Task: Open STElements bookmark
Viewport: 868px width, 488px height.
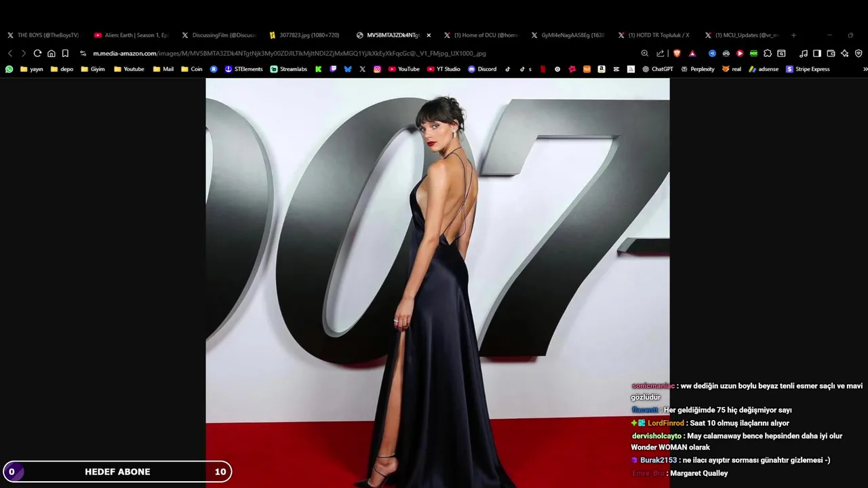Action: coord(243,69)
